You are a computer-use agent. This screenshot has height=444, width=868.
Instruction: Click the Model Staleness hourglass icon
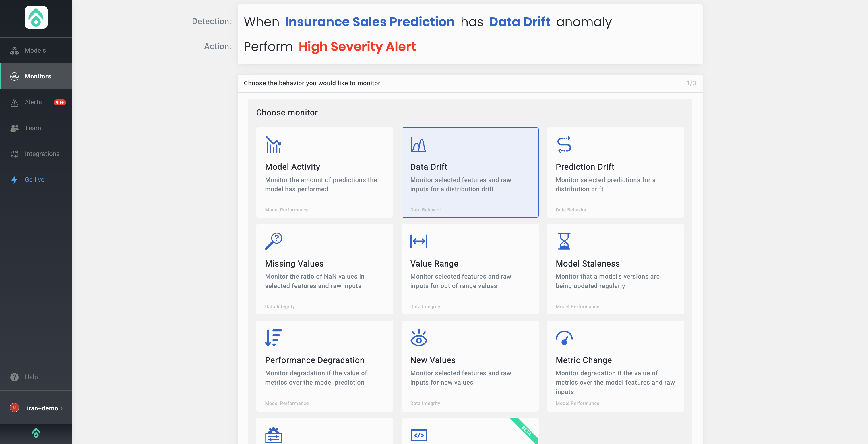coord(564,241)
